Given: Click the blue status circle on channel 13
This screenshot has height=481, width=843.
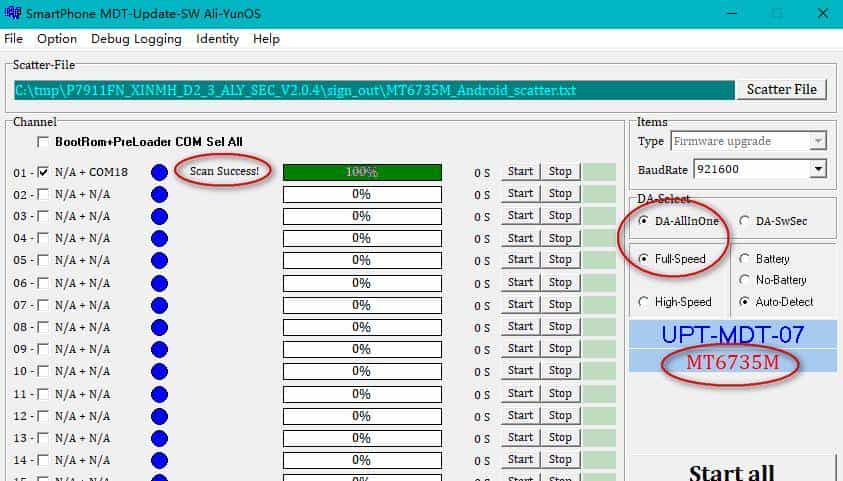Looking at the screenshot, I should pyautogui.click(x=159, y=437).
